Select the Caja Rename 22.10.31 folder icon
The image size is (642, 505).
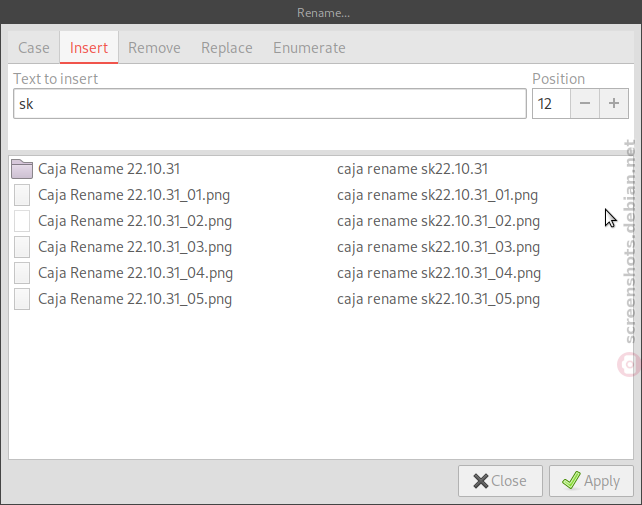coord(22,169)
